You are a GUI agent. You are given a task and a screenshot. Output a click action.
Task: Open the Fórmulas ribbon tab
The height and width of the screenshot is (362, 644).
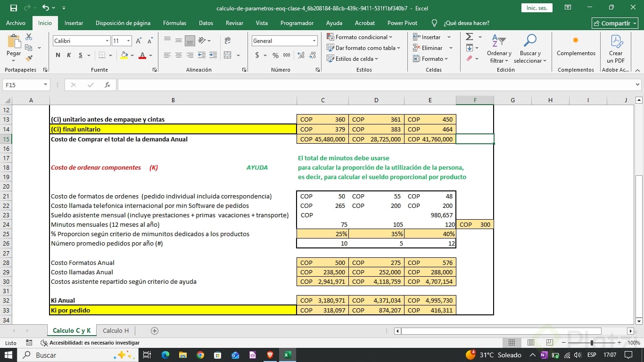pyautogui.click(x=174, y=23)
